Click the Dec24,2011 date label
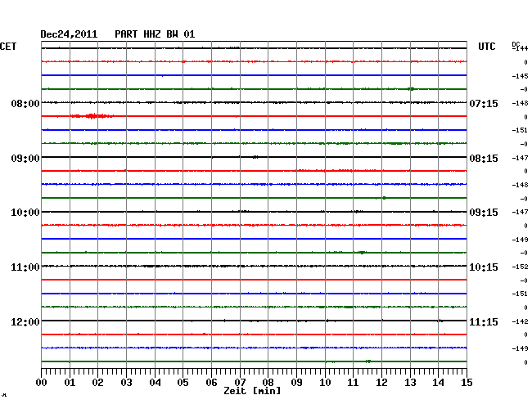Image resolution: width=532 pixels, height=404 pixels. [x=69, y=34]
